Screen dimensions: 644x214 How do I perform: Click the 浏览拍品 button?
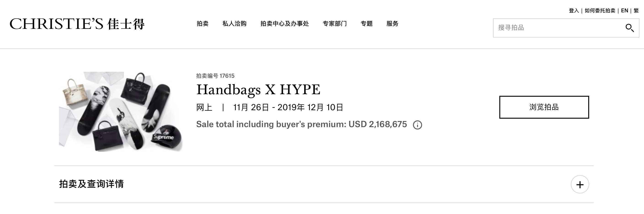coord(544,107)
